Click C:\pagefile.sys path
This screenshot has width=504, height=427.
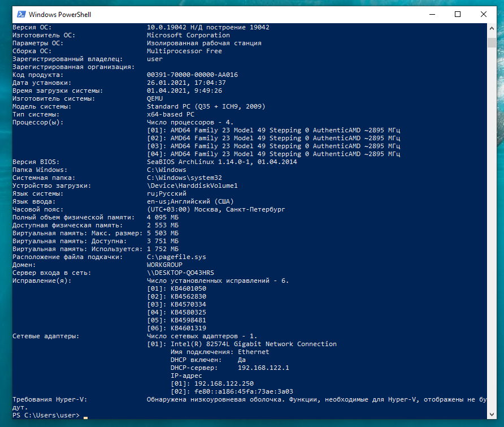pos(176,257)
